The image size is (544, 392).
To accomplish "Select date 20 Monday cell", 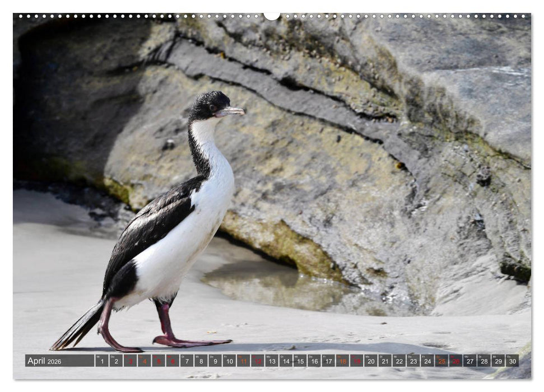I will point(371,362).
